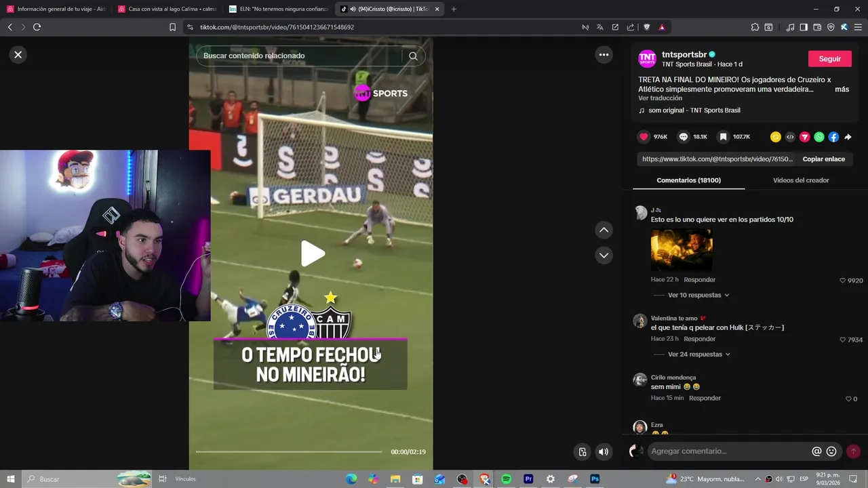Insert a mention with the @ icon
This screenshot has height=488, width=868.
click(816, 451)
